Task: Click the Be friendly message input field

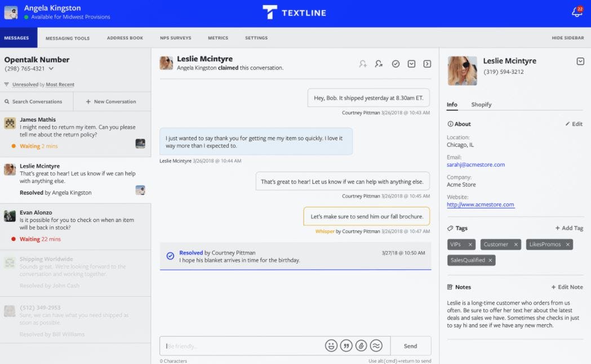Action: (x=237, y=345)
